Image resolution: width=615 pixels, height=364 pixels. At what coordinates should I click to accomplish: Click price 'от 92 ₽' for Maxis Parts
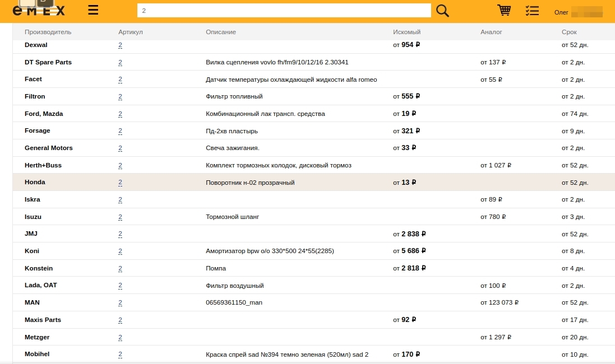pyautogui.click(x=404, y=320)
